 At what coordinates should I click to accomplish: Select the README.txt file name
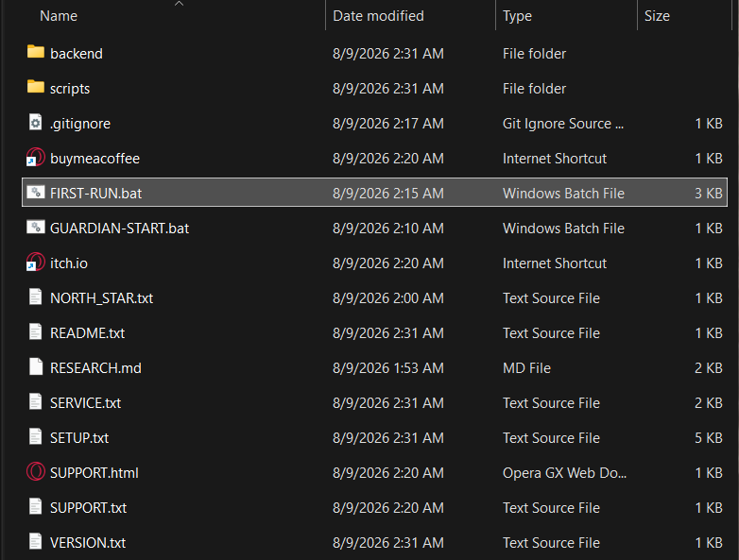[x=87, y=333]
